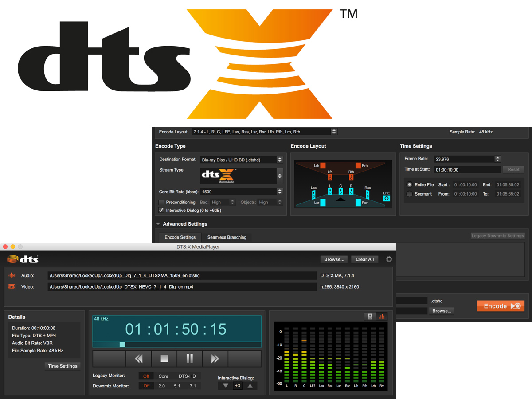The image size is (532, 399).
Task: Uncheck Interactive Dialog (0 to +6dB)
Action: pos(161,210)
